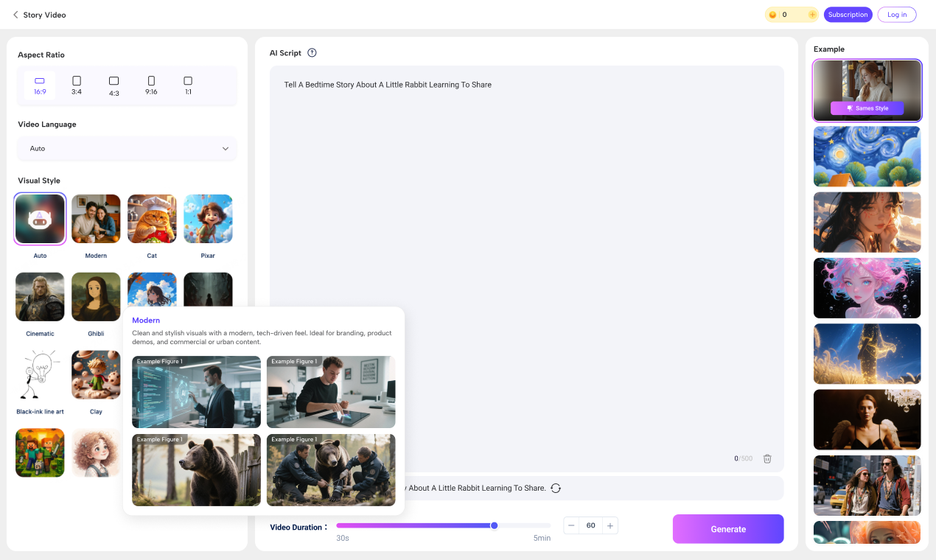Increase duration with the plus stepper
Viewport: 936px width, 560px height.
click(x=610, y=525)
